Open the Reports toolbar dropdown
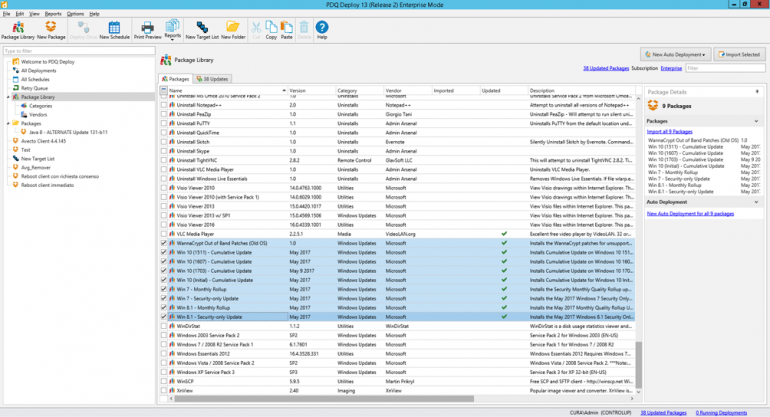This screenshot has height=417, width=770. [173, 30]
